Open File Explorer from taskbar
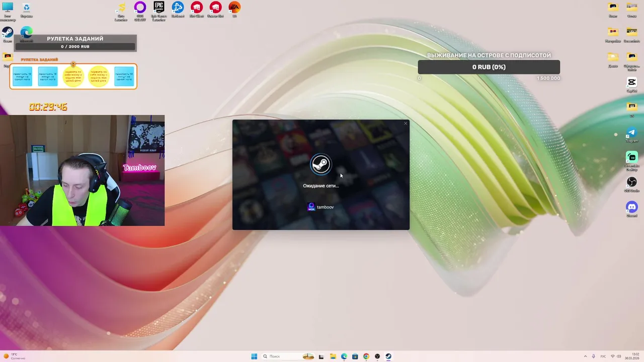The width and height of the screenshot is (644, 362). click(333, 356)
